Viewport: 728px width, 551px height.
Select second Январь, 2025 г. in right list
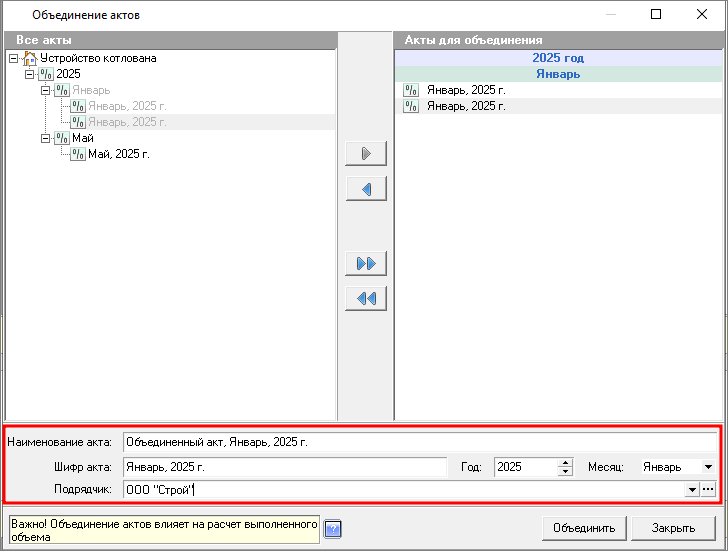tap(466, 106)
